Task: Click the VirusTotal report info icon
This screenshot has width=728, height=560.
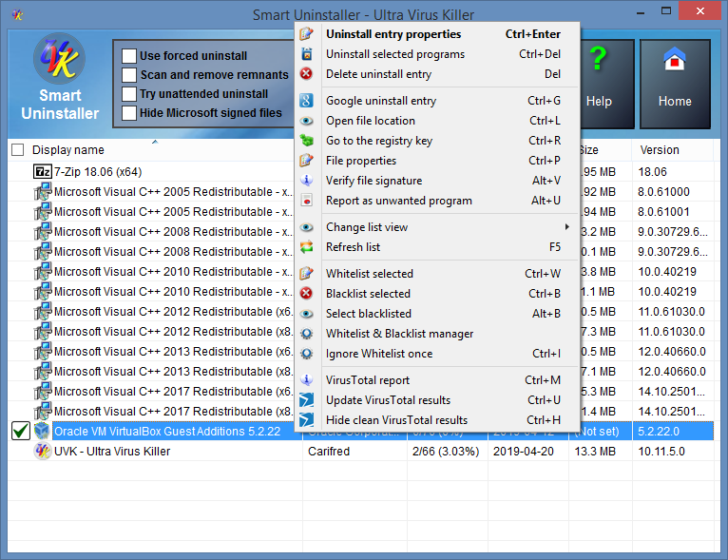Action: pos(306,380)
